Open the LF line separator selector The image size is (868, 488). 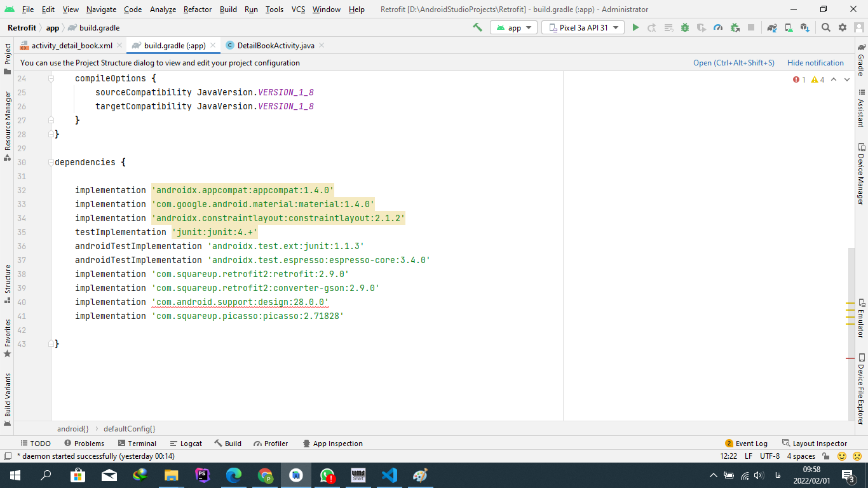coord(749,456)
